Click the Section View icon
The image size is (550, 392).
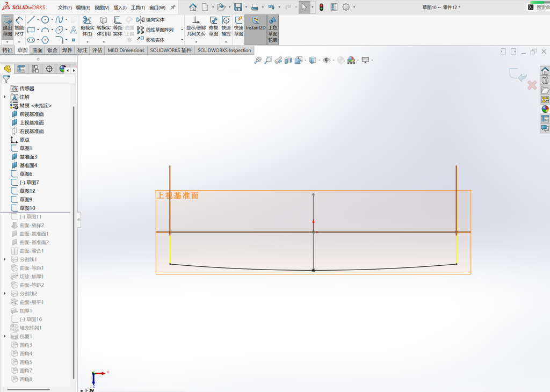click(x=288, y=60)
